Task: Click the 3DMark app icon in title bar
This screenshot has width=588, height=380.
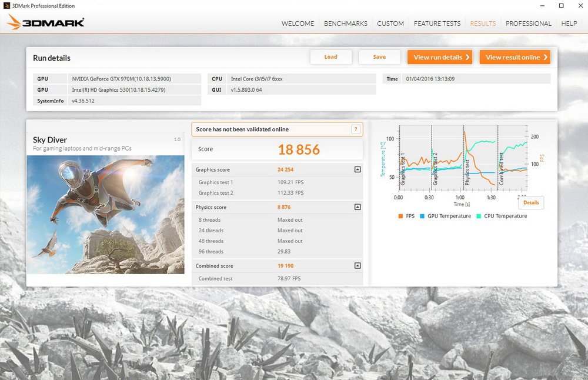Action: pos(6,6)
